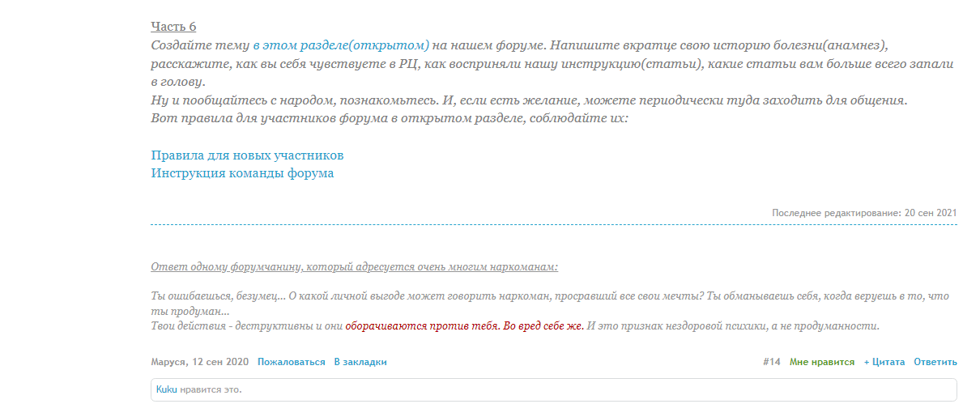Click the line 'Вот правила для участников форума'
980x404 pixels.
pyautogui.click(x=390, y=118)
